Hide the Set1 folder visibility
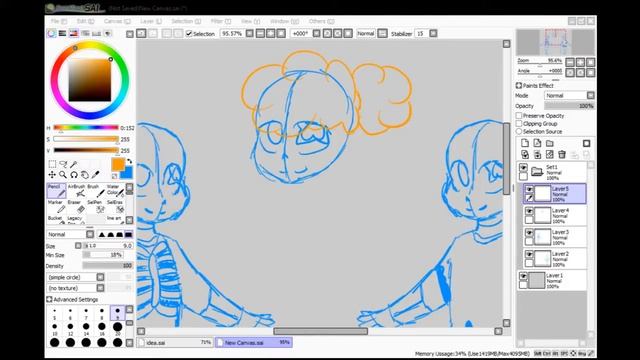The width and height of the screenshot is (640, 360). 523,168
